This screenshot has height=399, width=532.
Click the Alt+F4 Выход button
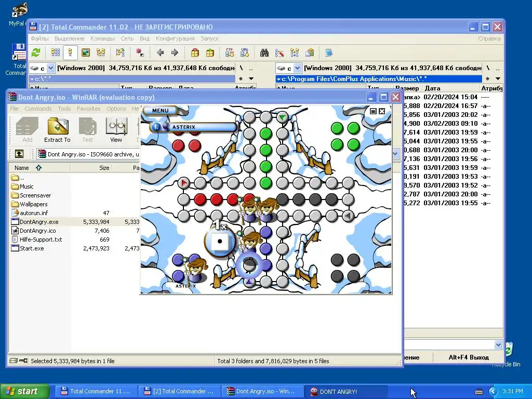point(468,357)
